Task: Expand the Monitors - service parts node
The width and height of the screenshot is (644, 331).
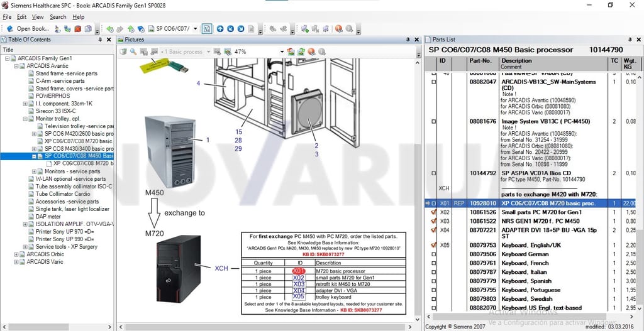Action: (35, 171)
